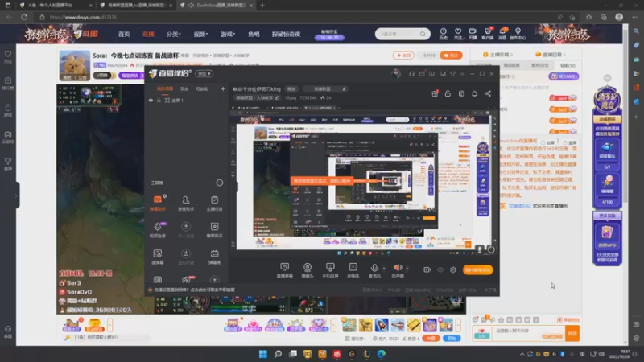Toggle the preview eye icon near settings

(440, 269)
